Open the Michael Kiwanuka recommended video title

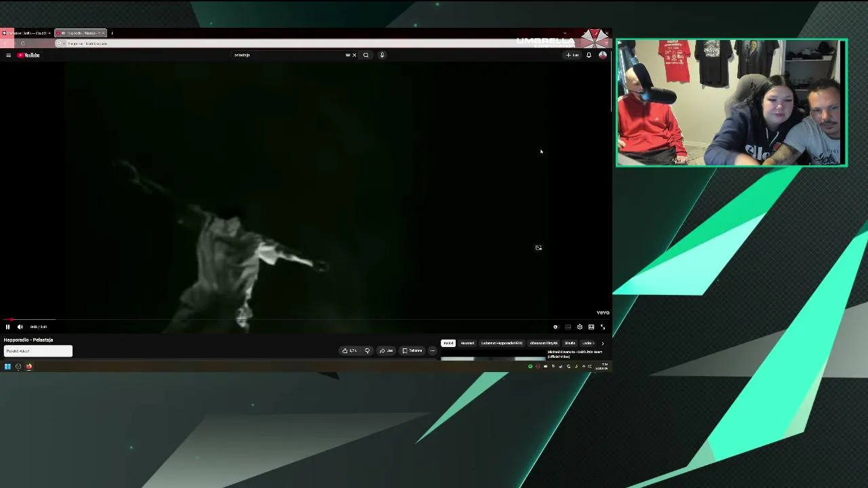(574, 354)
